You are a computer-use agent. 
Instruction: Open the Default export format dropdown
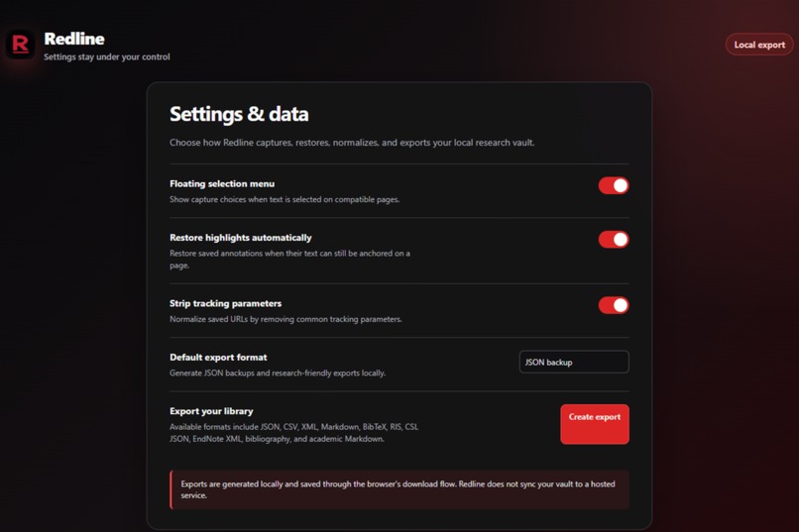574,362
